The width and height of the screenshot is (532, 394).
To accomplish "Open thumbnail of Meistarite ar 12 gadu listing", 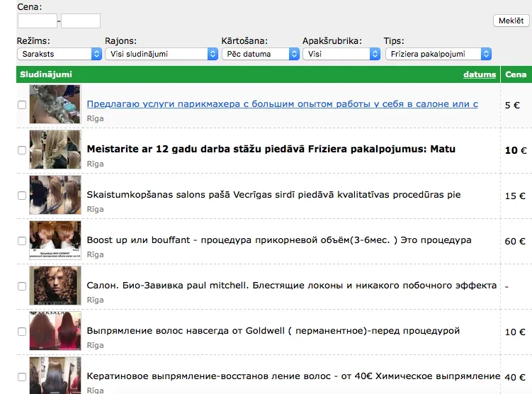I will click(55, 150).
